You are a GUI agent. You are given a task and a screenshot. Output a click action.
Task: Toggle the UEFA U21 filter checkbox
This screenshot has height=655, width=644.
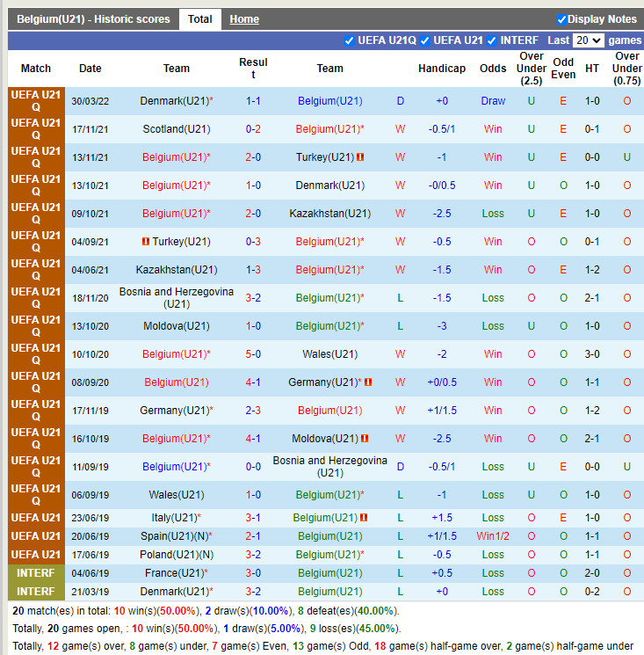[x=425, y=40]
